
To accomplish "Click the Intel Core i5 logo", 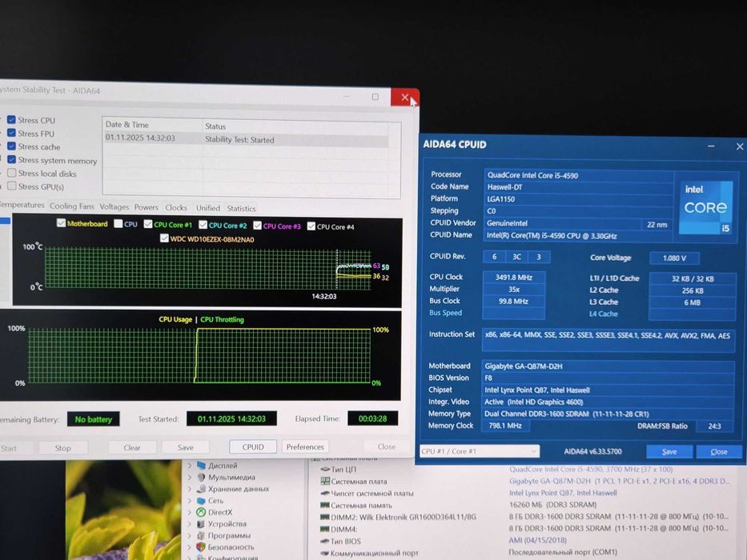I will click(705, 206).
